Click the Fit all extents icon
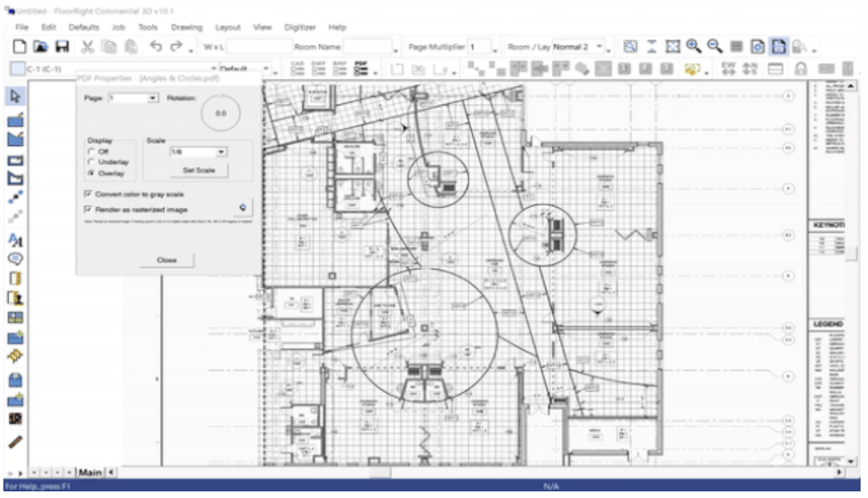This screenshot has width=868, height=498. [673, 47]
